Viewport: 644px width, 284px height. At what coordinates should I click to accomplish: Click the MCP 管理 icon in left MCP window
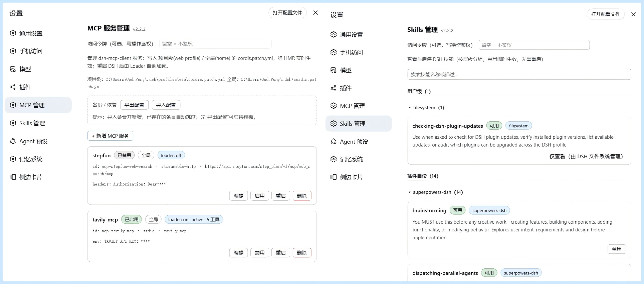click(13, 105)
